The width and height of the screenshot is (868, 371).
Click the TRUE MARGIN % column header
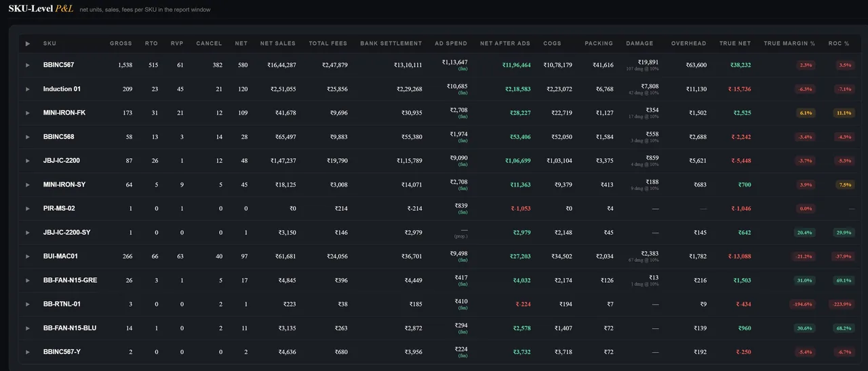point(789,43)
